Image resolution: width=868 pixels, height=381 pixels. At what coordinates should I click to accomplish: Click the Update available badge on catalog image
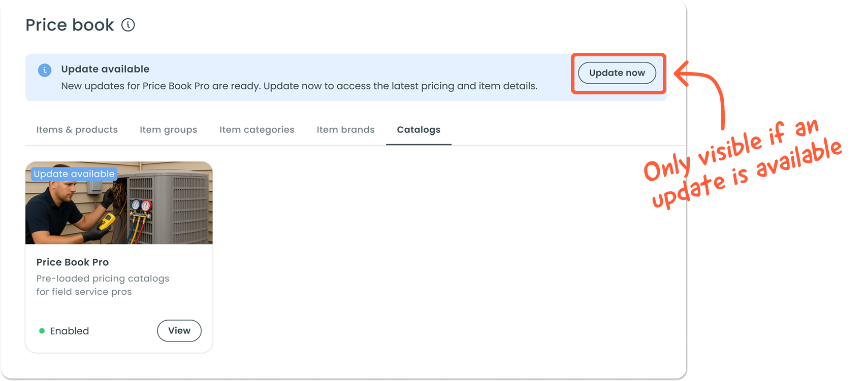(x=74, y=174)
